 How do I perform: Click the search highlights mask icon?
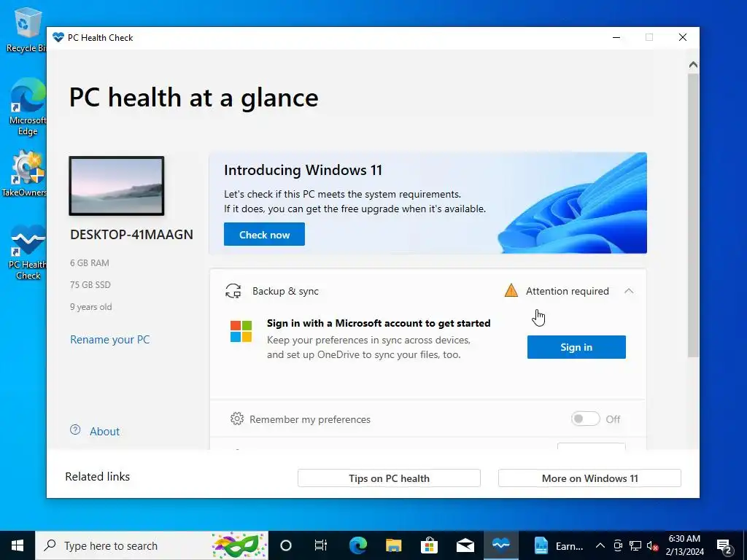(x=239, y=545)
